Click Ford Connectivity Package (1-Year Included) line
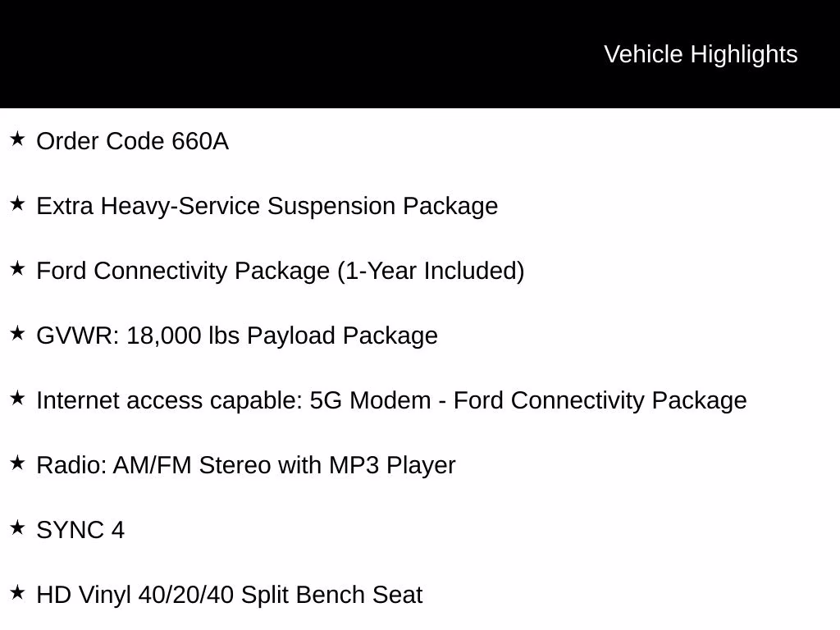 281,271
